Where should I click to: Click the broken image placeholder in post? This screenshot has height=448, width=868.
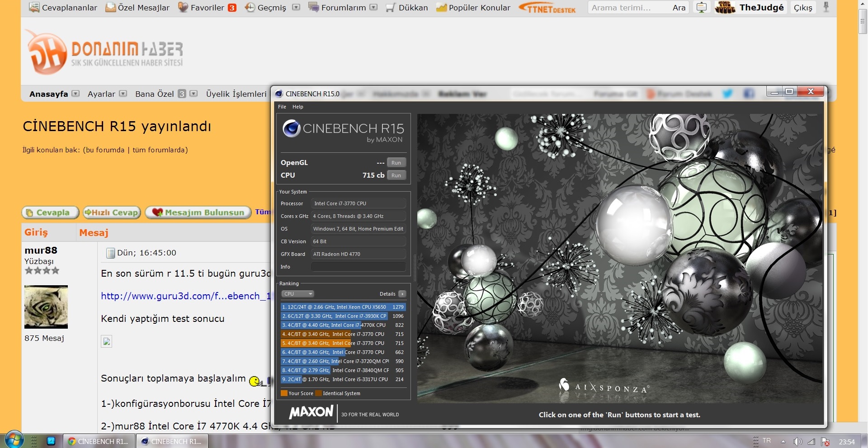106,341
